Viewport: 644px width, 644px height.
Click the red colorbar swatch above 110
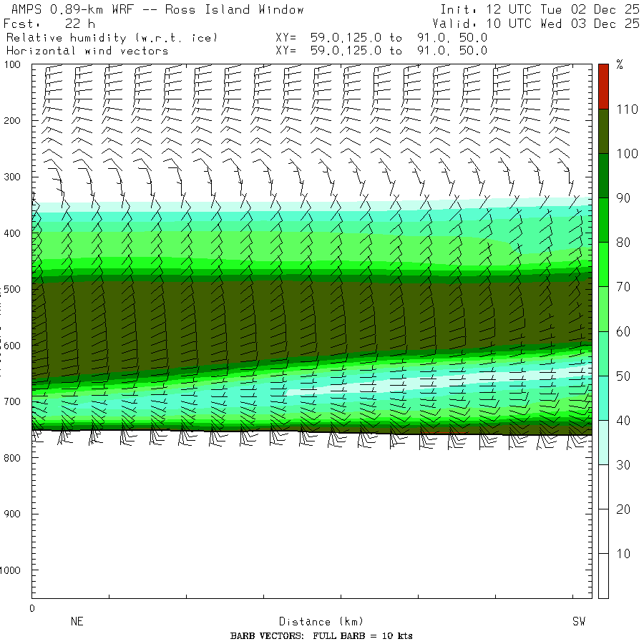pos(603,87)
